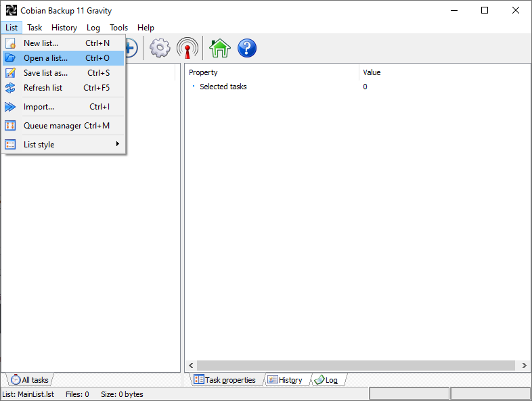Click the blue plus toolbar icon
The image size is (532, 401).
click(130, 48)
